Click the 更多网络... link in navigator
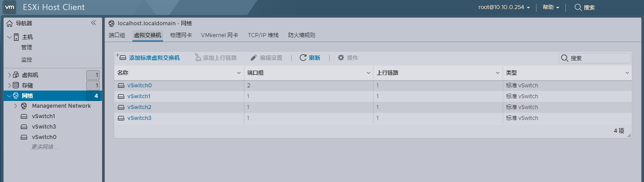Image resolution: width=644 pixels, height=182 pixels. (45, 147)
